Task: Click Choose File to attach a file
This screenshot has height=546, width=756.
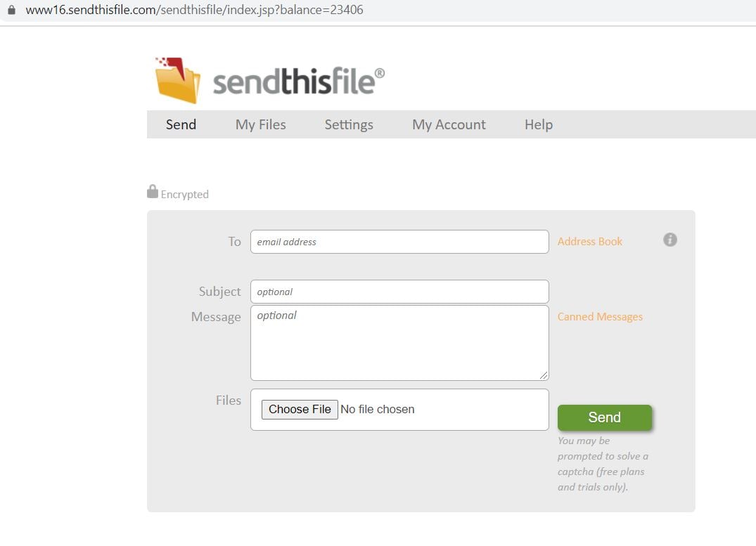Action: click(x=299, y=409)
